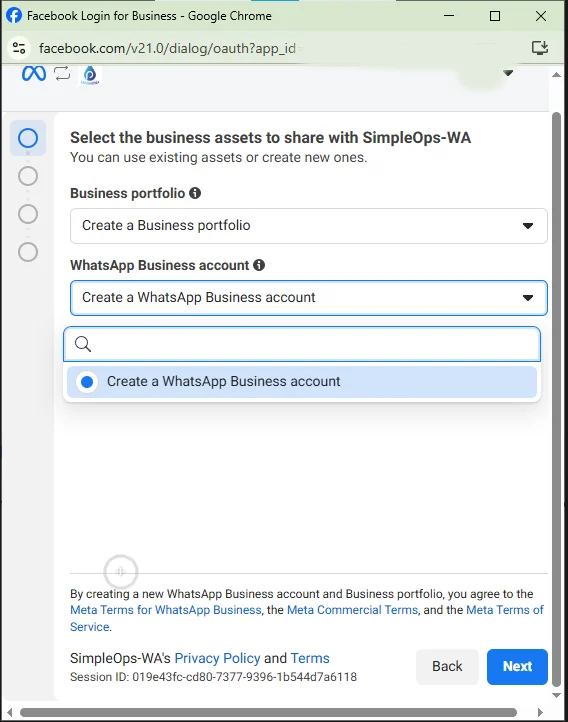Image resolution: width=568 pixels, height=722 pixels.
Task: Open the Business portfolio dropdown
Action: (308, 226)
